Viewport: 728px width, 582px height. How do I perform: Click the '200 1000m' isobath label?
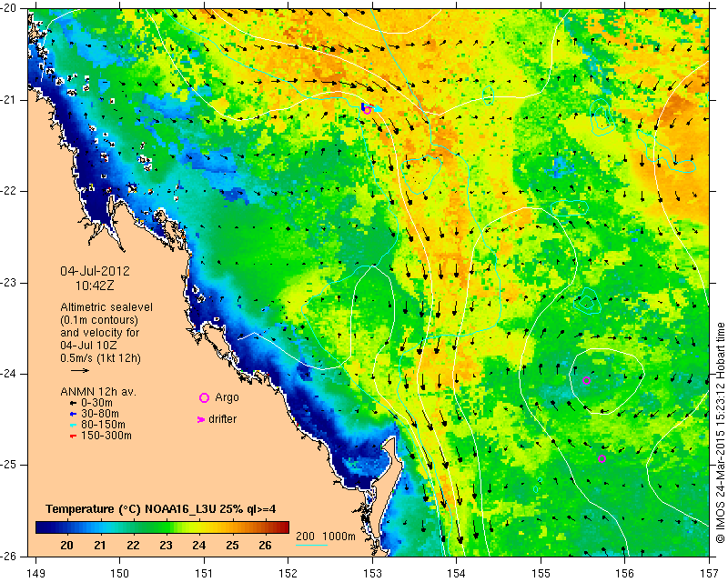click(326, 537)
